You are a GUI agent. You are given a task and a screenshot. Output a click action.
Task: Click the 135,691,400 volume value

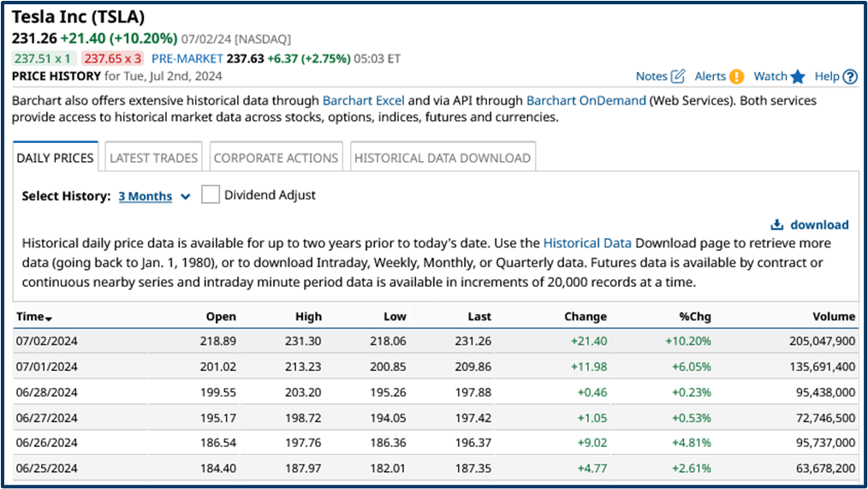pyautogui.click(x=822, y=367)
